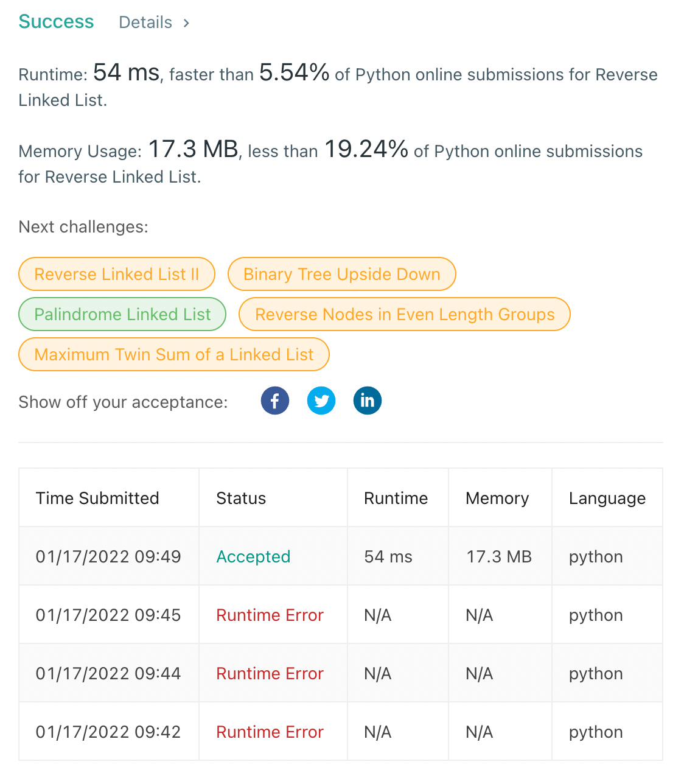Open Runtime Error submission from 09:42
The image size is (684, 784).
(270, 732)
